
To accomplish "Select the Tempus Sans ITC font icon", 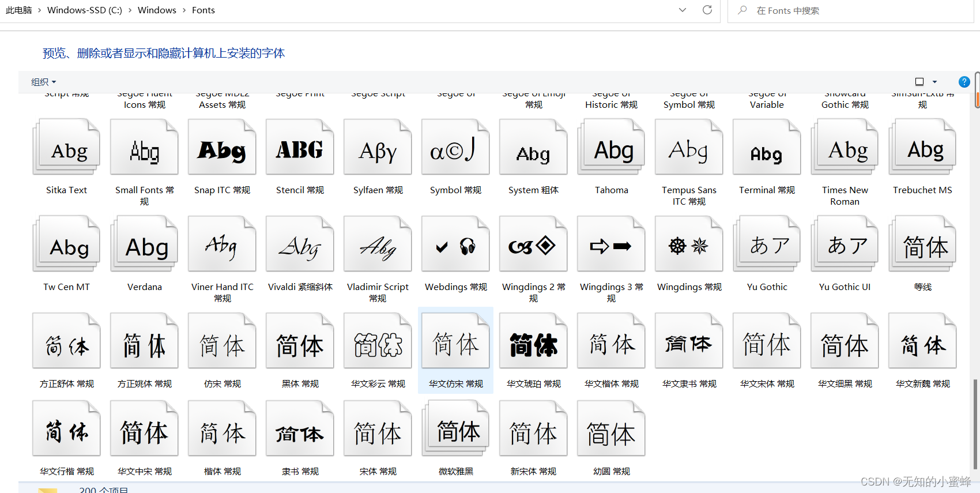I will (x=689, y=147).
